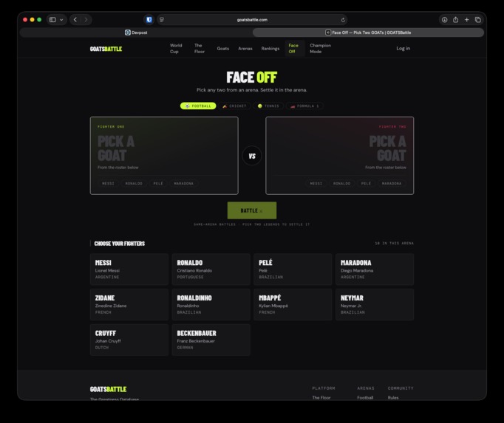Go back with the browser back arrow

[75, 20]
